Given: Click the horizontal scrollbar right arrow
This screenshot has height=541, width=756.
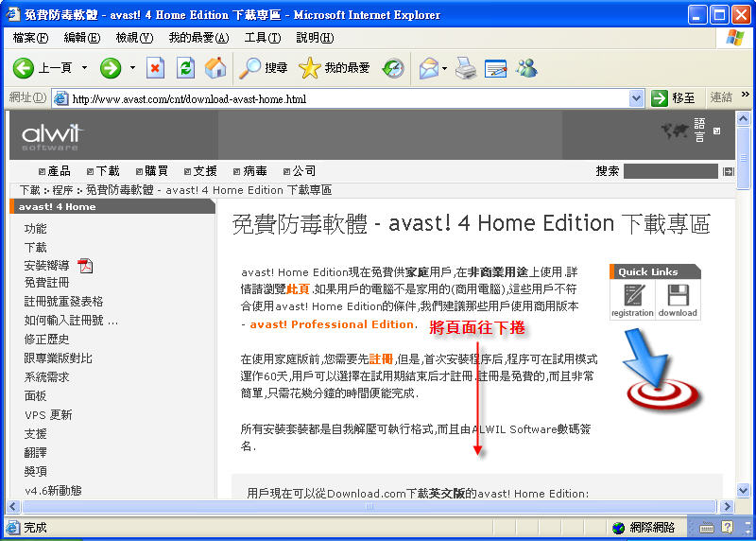Looking at the screenshot, I should (726, 507).
